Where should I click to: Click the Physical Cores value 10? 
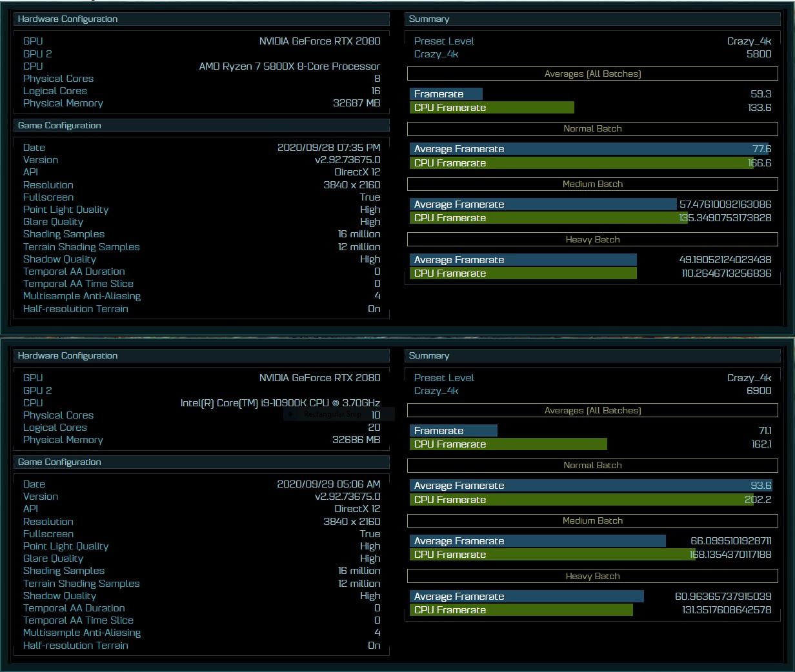click(x=376, y=415)
